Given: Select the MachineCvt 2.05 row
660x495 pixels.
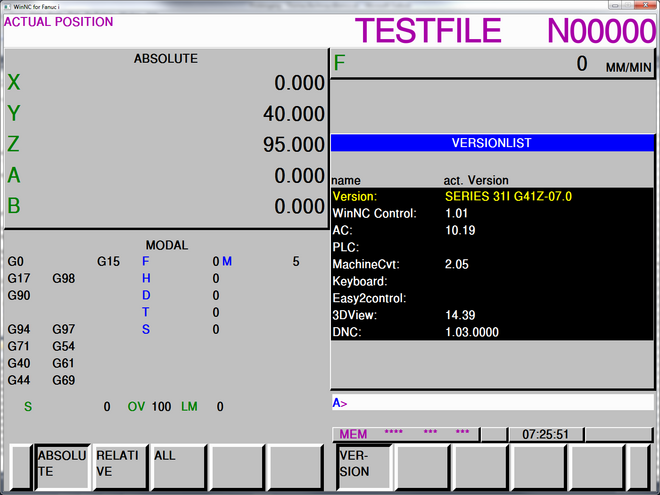Looking at the screenshot, I should click(x=492, y=264).
